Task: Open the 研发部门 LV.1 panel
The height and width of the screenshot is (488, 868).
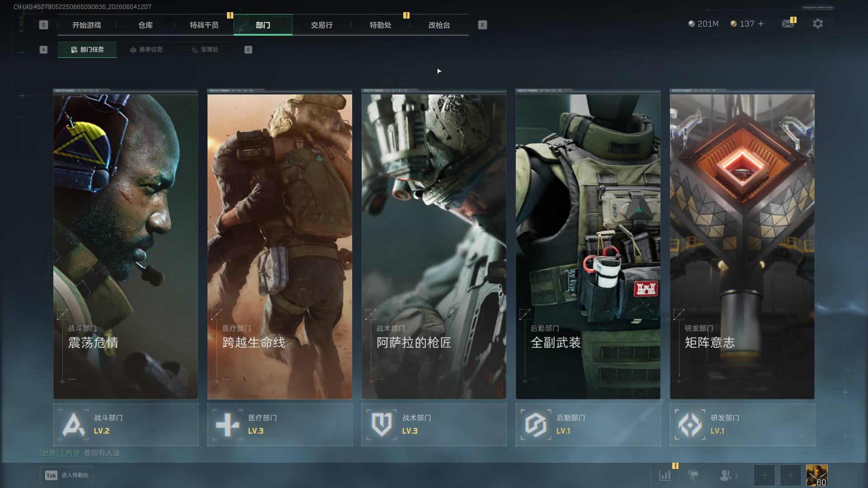Action: (x=742, y=425)
